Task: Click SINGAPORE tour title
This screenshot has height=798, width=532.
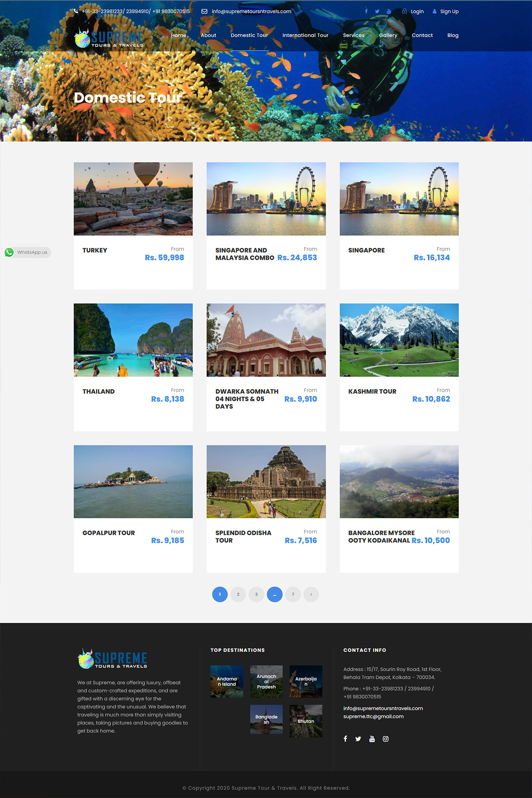Action: tap(367, 250)
